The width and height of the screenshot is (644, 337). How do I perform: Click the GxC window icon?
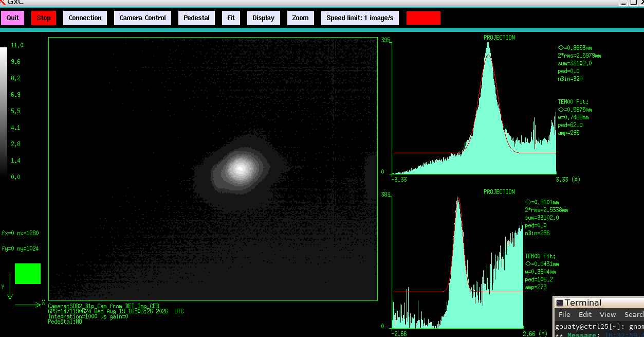click(3, 2)
